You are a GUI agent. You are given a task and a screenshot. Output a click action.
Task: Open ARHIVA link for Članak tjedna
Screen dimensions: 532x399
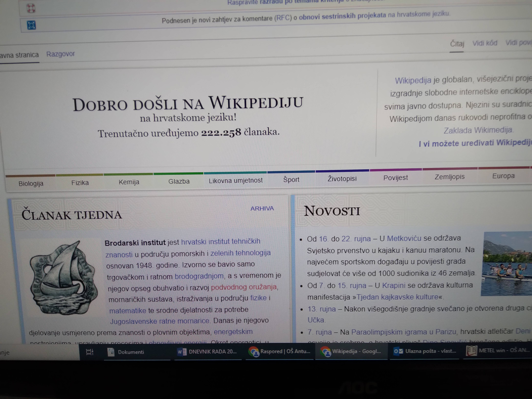[262, 208]
